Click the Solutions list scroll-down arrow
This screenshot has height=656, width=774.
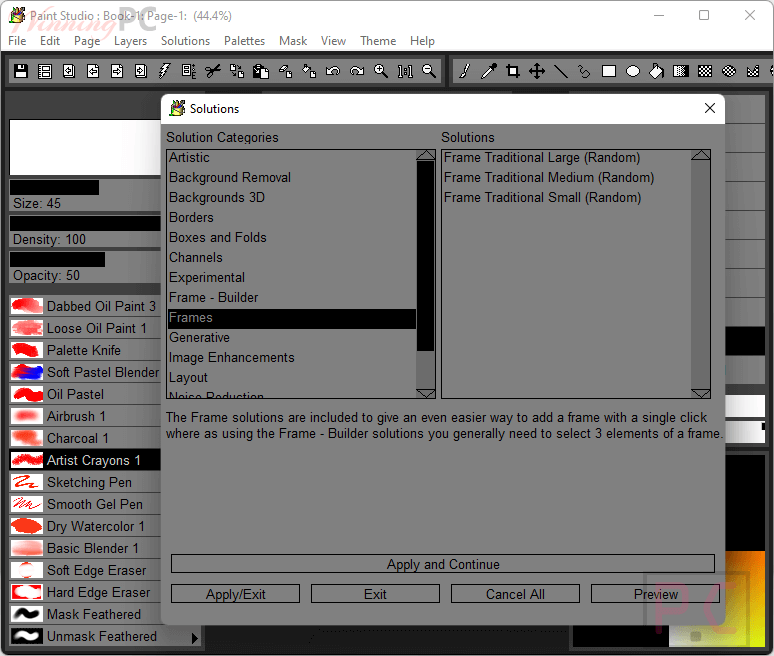coord(700,393)
